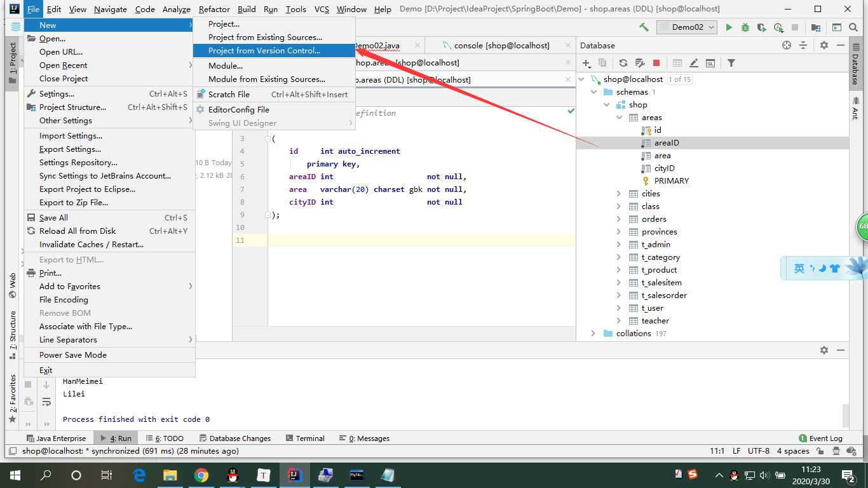868x488 pixels.
Task: Select Project from Version Control menu item
Action: point(274,50)
